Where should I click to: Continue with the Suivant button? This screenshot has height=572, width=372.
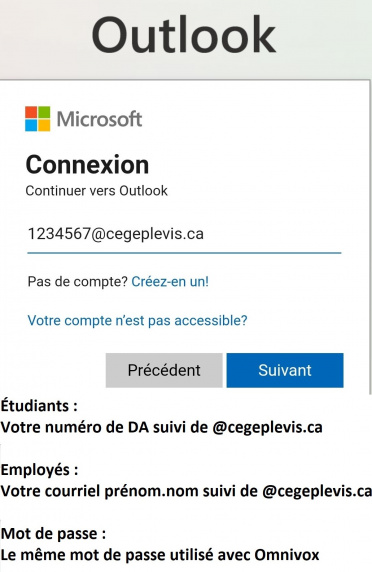point(285,370)
